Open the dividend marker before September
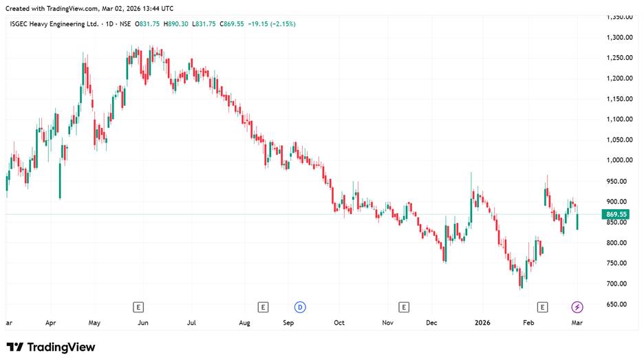Screen dimensions: 644x364 point(300,306)
